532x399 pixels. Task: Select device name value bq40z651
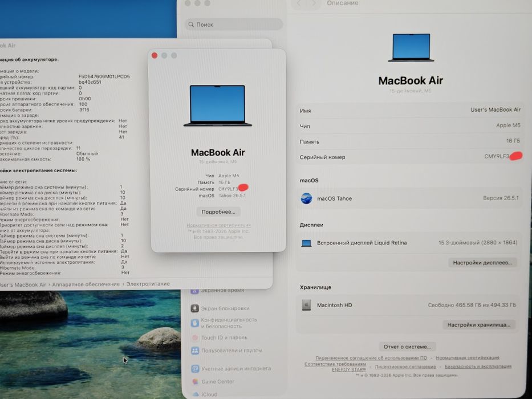point(90,82)
